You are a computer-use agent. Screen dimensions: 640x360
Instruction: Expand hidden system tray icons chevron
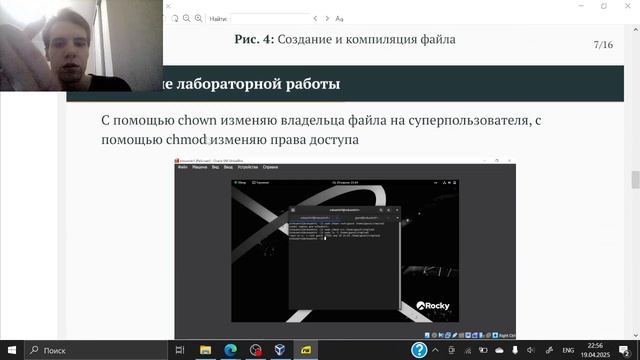(436, 350)
